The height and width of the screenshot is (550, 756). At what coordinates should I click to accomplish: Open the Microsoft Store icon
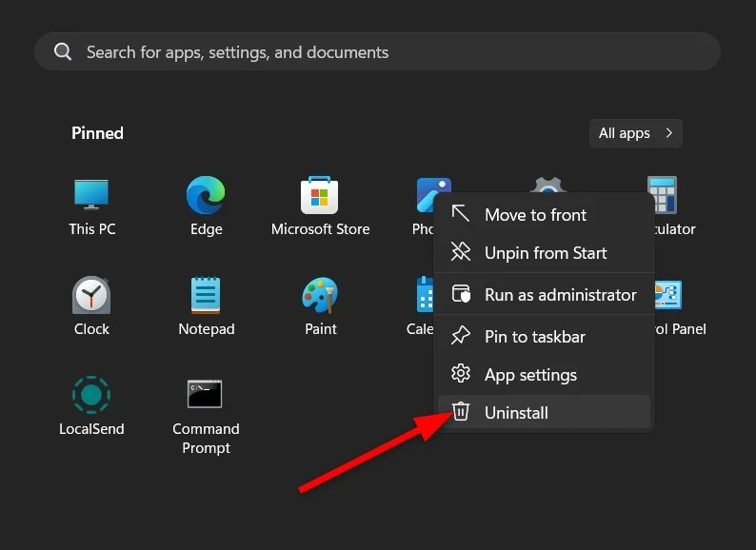click(x=320, y=196)
